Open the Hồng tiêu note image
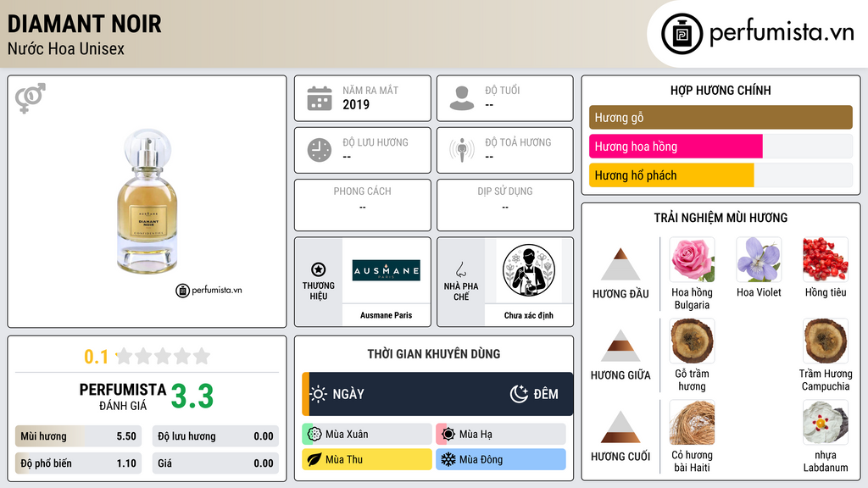Viewport: 868px width, 488px height. [826, 260]
